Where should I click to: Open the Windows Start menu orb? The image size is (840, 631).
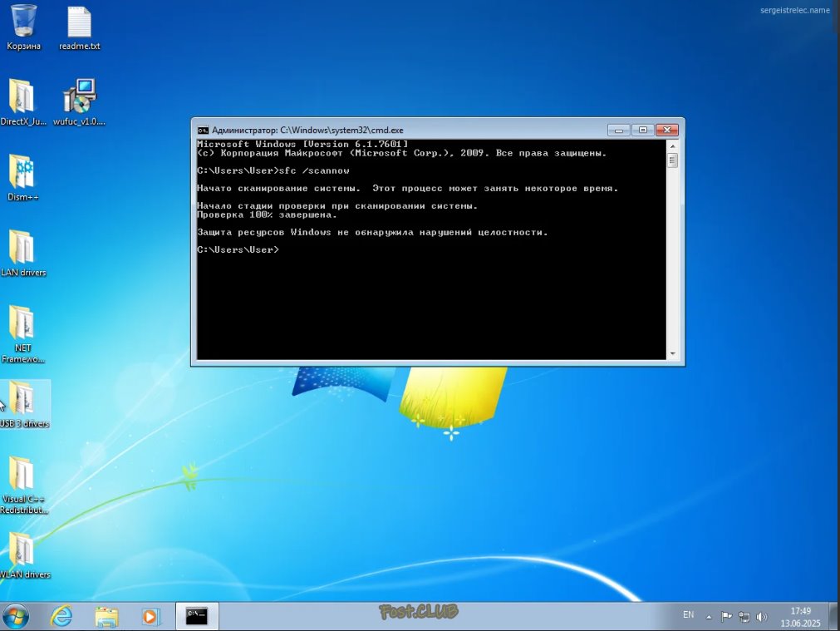[16, 617]
